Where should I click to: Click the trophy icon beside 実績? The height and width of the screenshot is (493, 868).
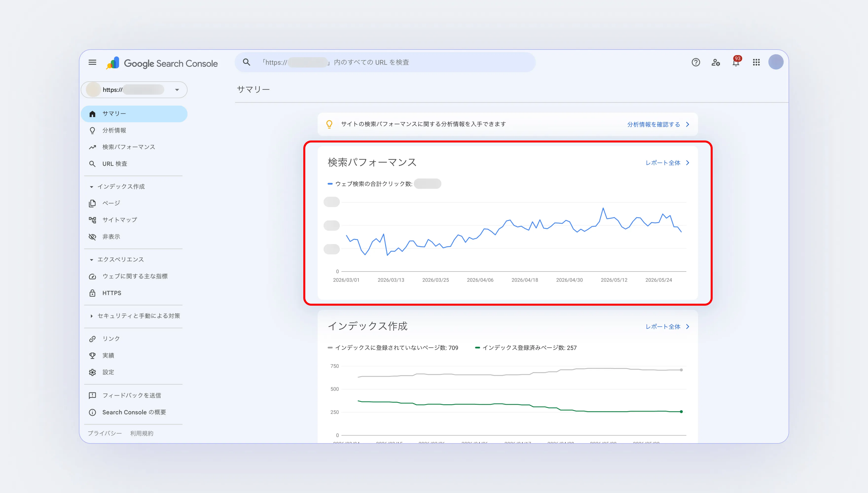92,355
